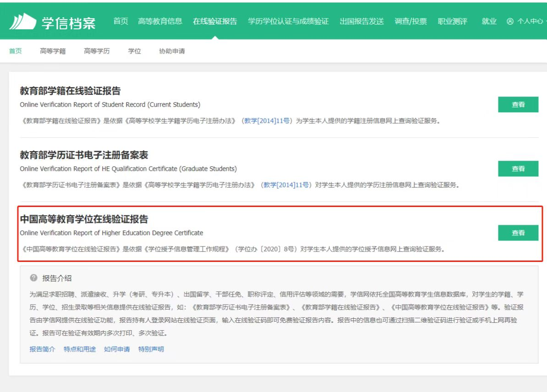Click 查看 for 教育部学历证书电子注册备案表

click(518, 169)
